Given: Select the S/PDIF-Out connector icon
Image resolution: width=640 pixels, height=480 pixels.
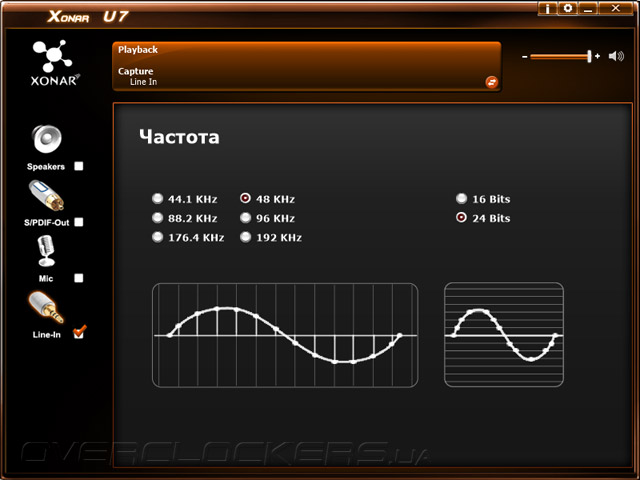Looking at the screenshot, I should (47, 196).
